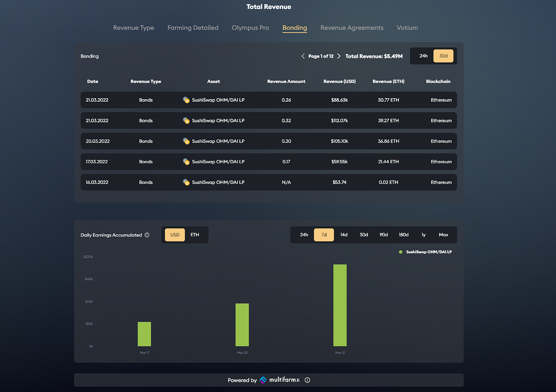Click the multifarm.fi logo
The width and height of the screenshot is (556, 392).
tap(280, 380)
